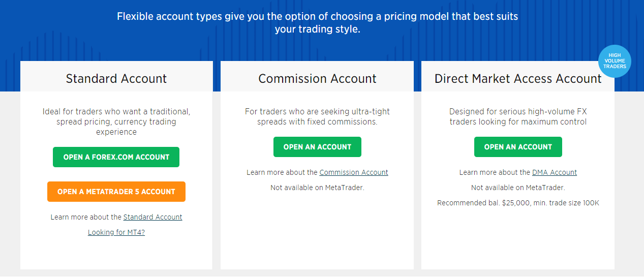Go to the DMA Account link
This screenshot has height=277, width=644.
click(x=554, y=172)
